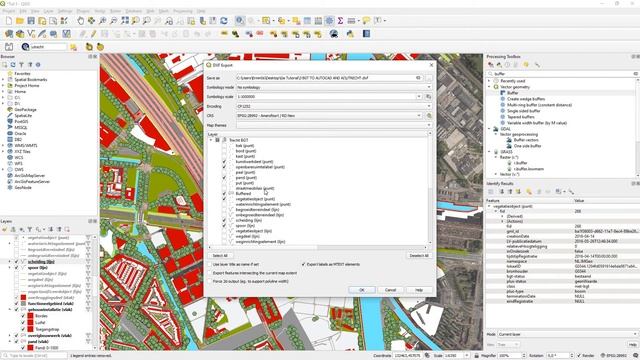Open the Identify Results Mode dropdown

(567, 334)
